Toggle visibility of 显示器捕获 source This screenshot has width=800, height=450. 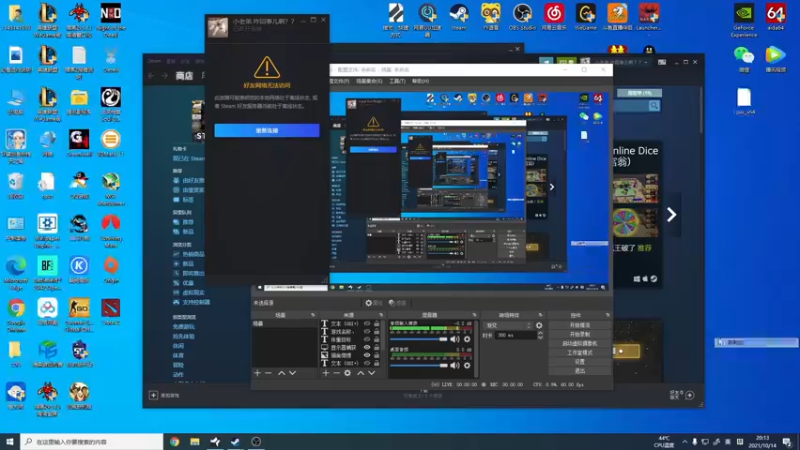[x=367, y=347]
